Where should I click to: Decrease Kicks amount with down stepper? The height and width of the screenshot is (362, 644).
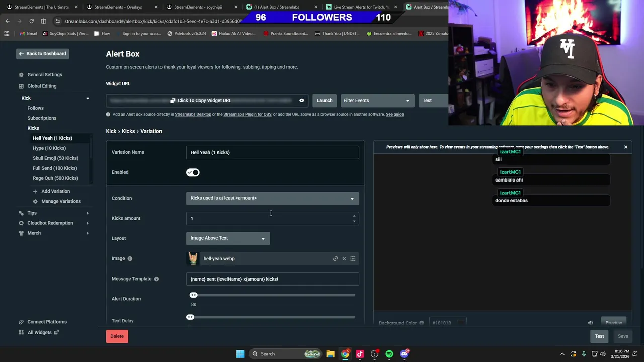354,221
